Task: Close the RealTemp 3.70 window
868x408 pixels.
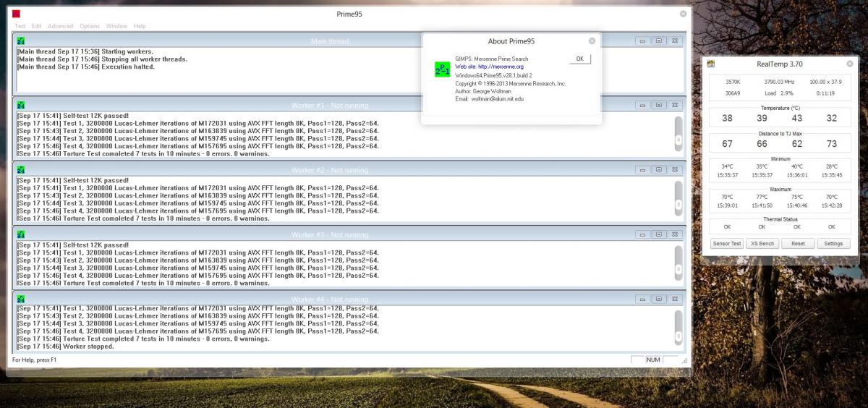Action: 850,64
